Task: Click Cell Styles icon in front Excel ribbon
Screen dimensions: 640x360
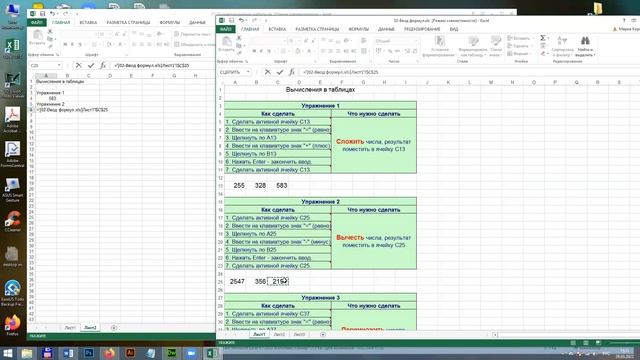Action: click(x=496, y=40)
